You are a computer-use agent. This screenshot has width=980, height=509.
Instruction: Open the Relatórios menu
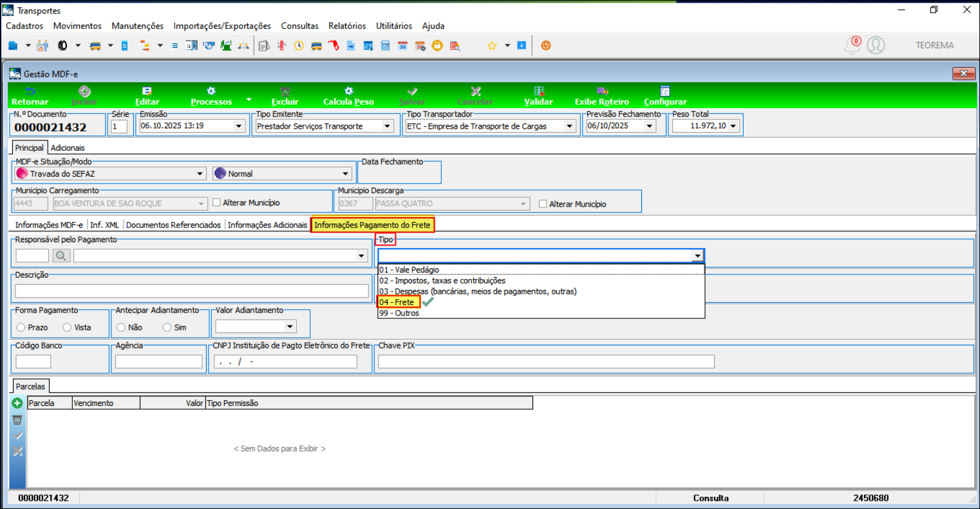click(346, 26)
